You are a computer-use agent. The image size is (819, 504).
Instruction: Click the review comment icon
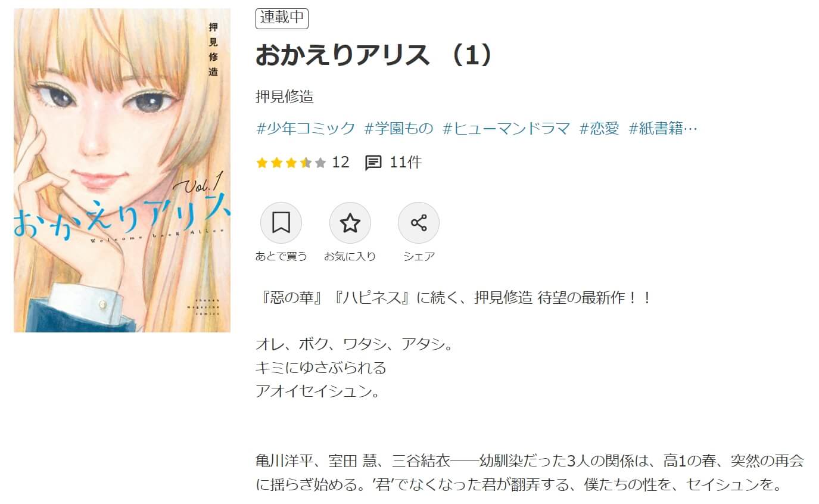(x=373, y=163)
